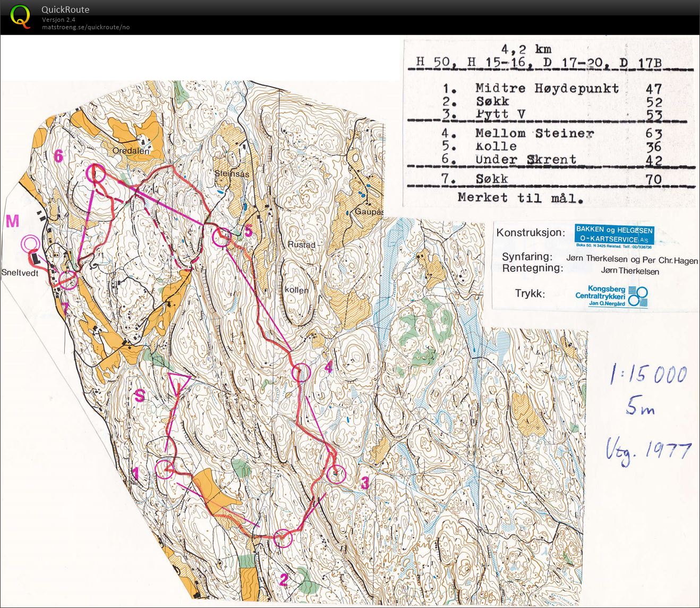Select control circle 4 on the map

301,373
